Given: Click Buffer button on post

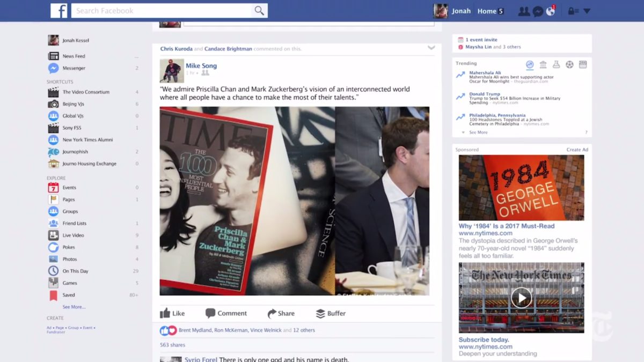Looking at the screenshot, I should pos(331,313).
